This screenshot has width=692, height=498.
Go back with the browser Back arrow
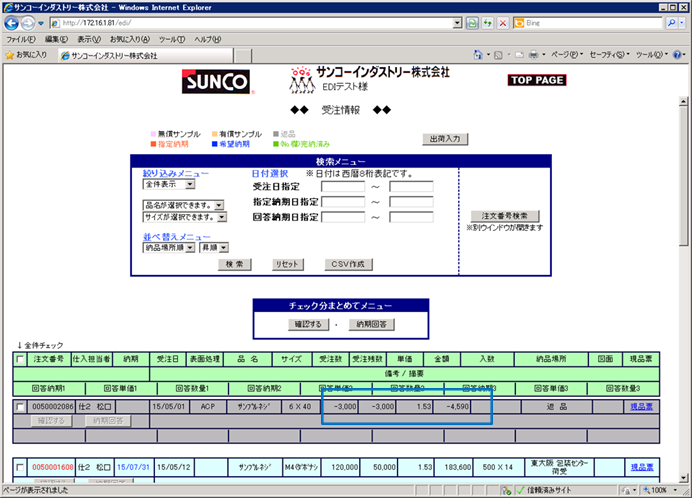coord(11,23)
